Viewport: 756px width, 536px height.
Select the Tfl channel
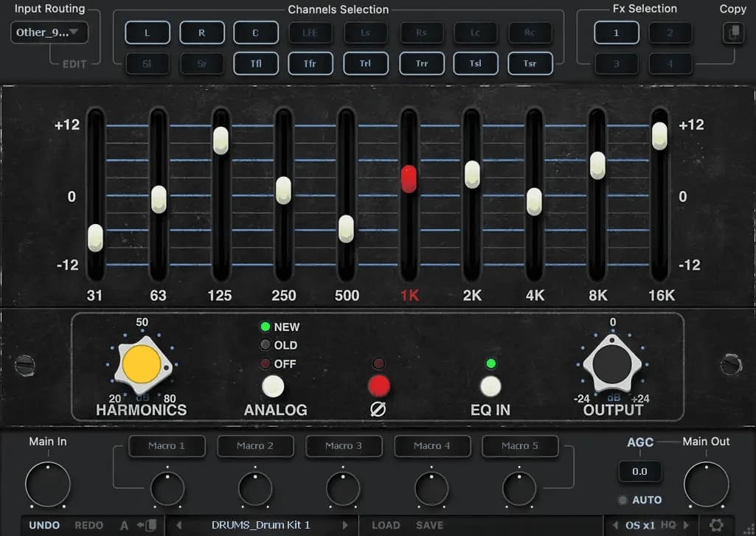(x=255, y=63)
